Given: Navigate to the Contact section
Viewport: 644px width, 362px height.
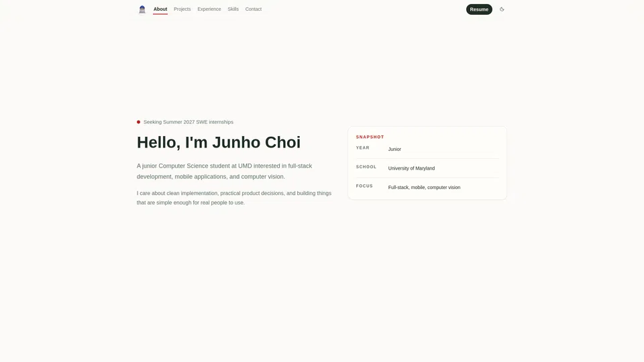Looking at the screenshot, I should (x=254, y=9).
